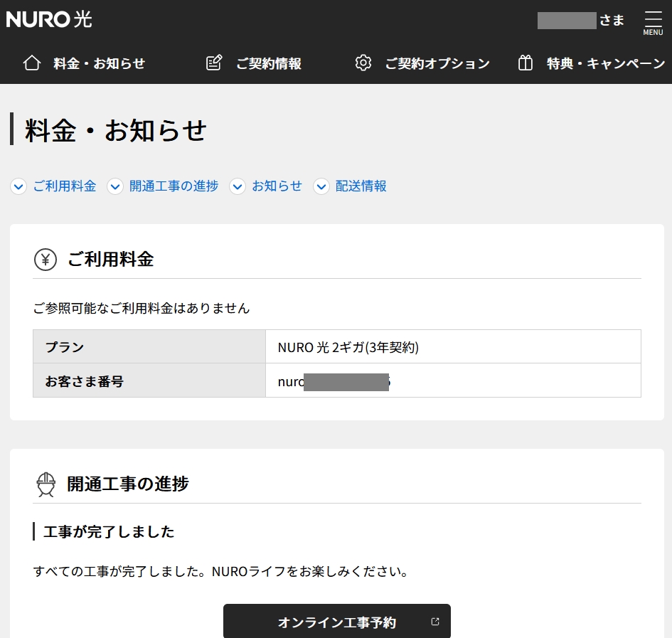Click the NURO 光 logo
This screenshot has height=638, width=672.
click(x=49, y=19)
